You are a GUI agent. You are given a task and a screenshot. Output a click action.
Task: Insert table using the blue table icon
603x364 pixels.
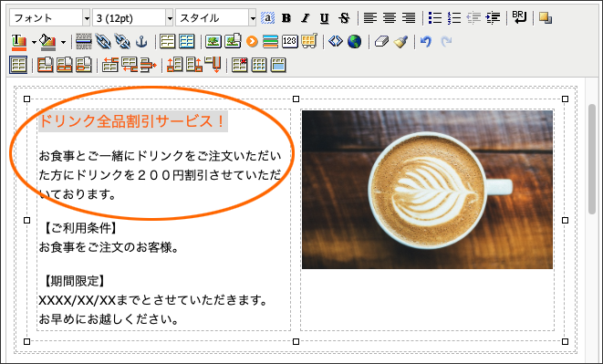point(187,42)
